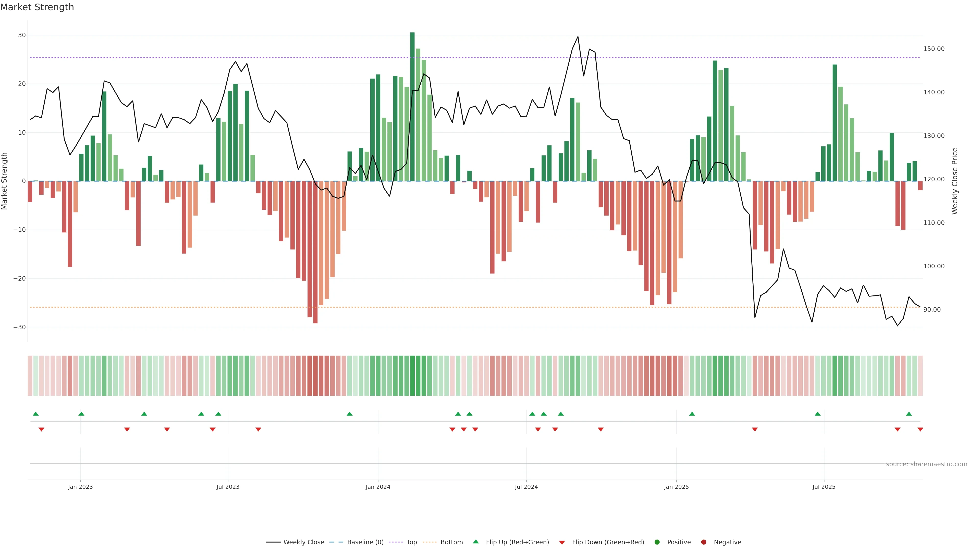Click the green Positive legend circle icon

(x=657, y=542)
